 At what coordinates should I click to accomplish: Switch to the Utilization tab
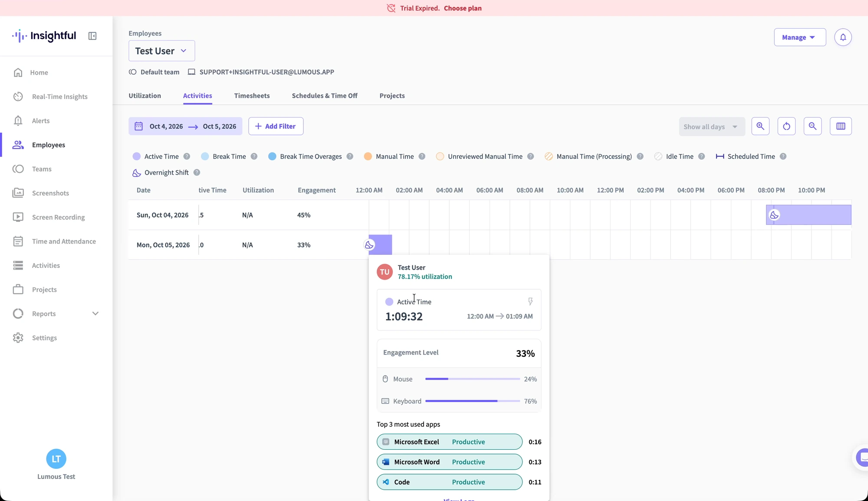pos(145,96)
